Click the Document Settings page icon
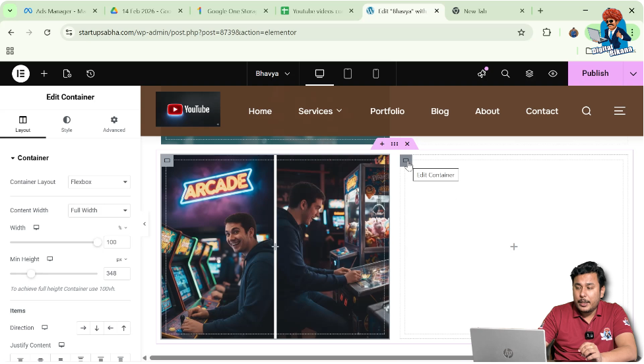 [x=67, y=74]
